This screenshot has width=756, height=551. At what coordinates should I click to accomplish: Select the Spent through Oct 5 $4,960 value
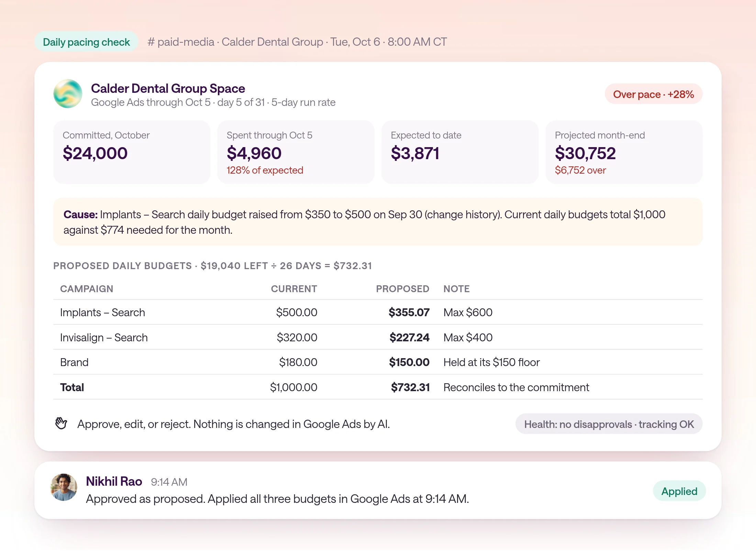pos(254,153)
